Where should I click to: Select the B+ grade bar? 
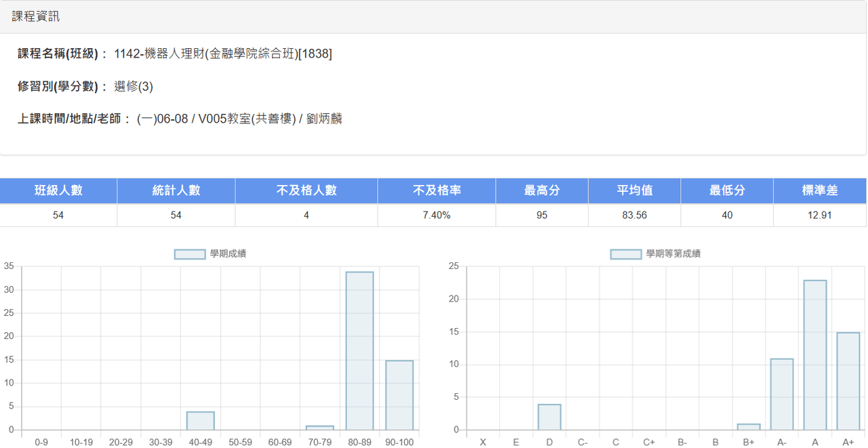(x=749, y=427)
